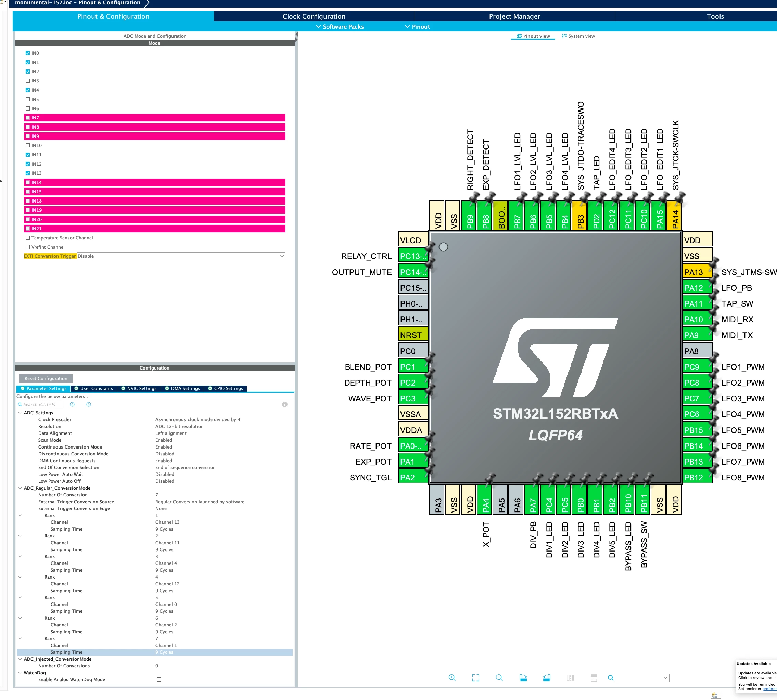Toggle Enable Analog WatchDog Mode checkbox
Image resolution: width=777 pixels, height=700 pixels.
point(158,679)
